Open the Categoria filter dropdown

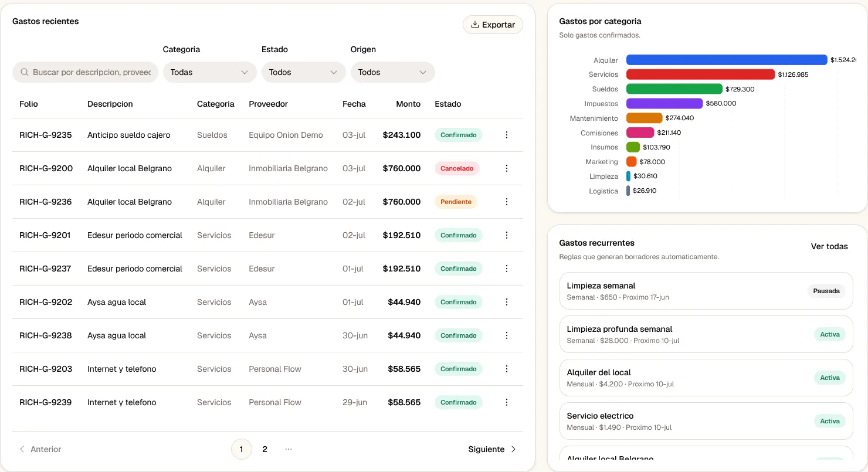(210, 72)
